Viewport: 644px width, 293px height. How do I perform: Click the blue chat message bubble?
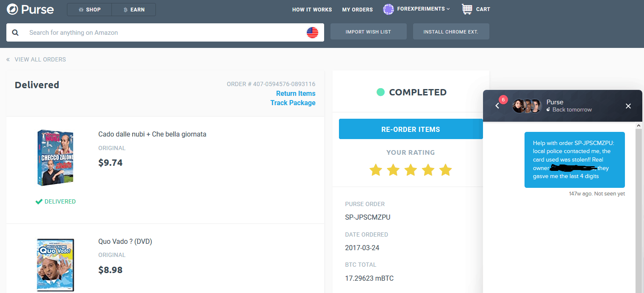pos(575,159)
